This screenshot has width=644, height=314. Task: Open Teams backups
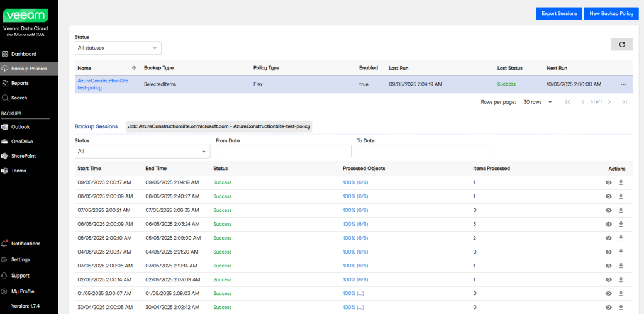(18, 171)
